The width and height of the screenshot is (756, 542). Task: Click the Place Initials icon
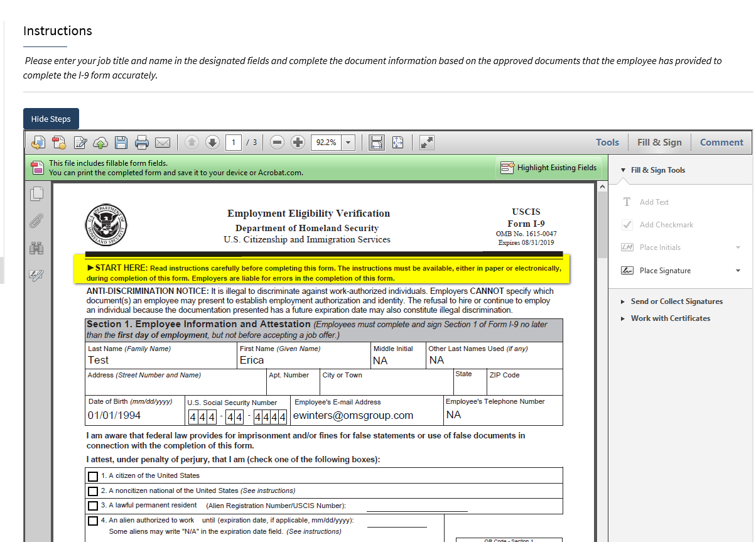coord(627,247)
